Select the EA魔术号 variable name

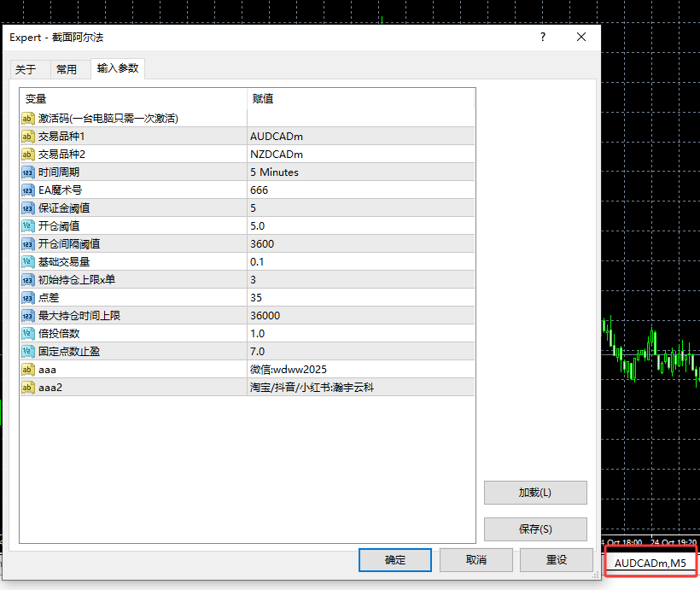pyautogui.click(x=60, y=190)
